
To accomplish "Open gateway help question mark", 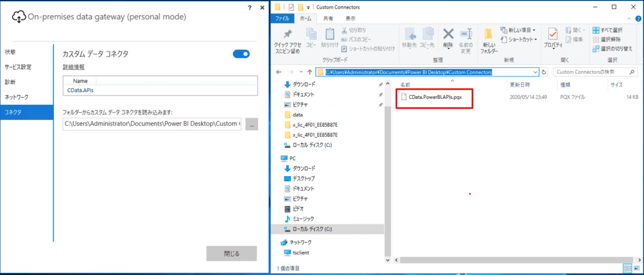I will 250,7.
